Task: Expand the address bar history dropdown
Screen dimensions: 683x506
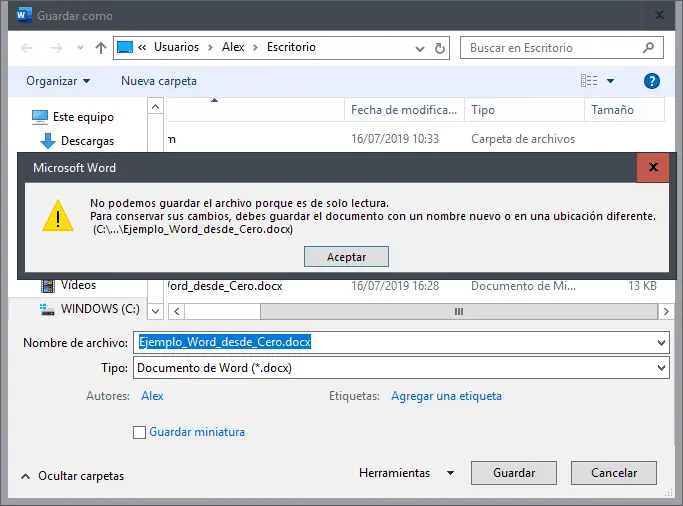Action: [420, 48]
